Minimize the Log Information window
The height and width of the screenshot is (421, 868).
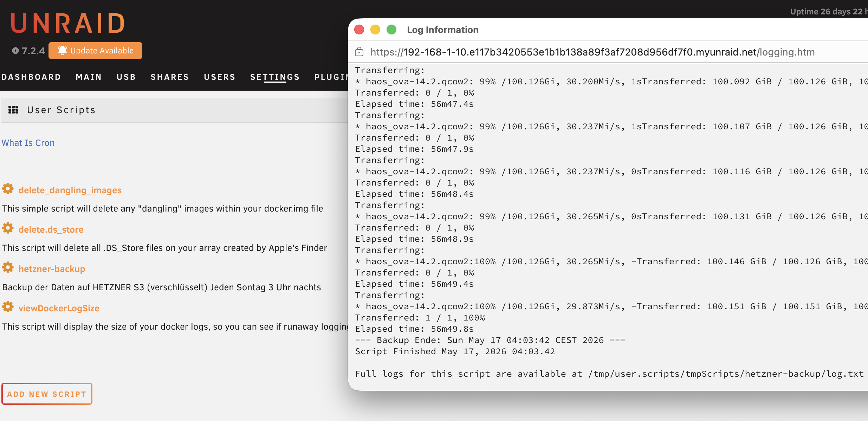pyautogui.click(x=375, y=30)
